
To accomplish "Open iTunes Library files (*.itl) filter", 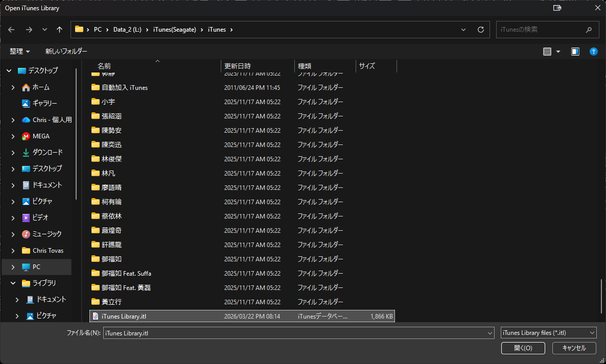I will coord(548,333).
